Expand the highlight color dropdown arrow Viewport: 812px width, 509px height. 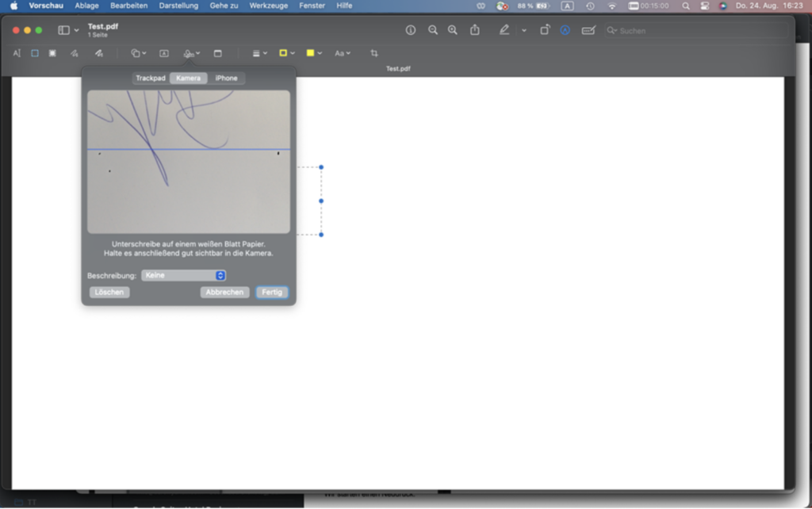(524, 31)
